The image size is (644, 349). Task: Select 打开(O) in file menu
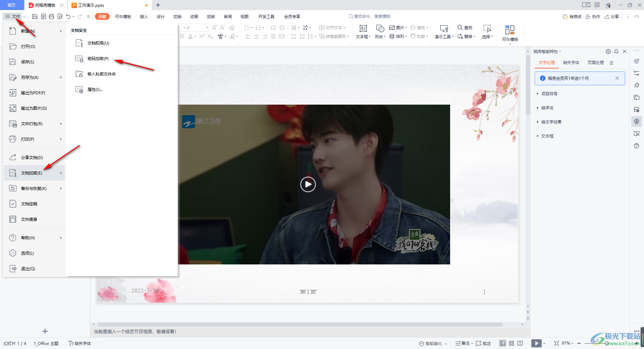click(34, 46)
